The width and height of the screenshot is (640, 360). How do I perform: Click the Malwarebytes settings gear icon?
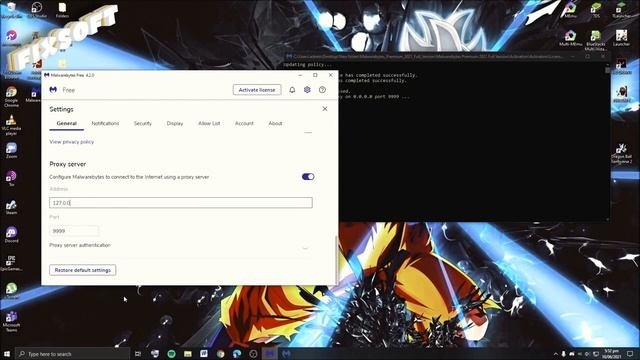307,90
